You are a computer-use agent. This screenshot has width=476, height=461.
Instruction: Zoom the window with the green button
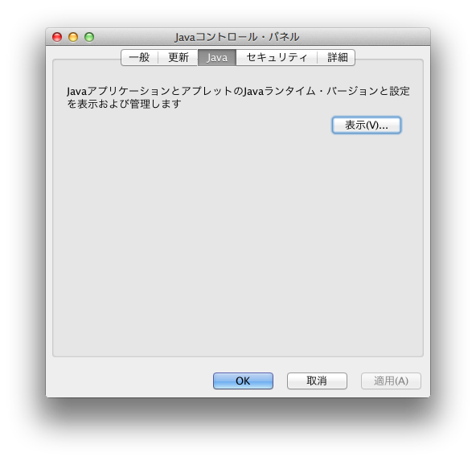click(89, 37)
